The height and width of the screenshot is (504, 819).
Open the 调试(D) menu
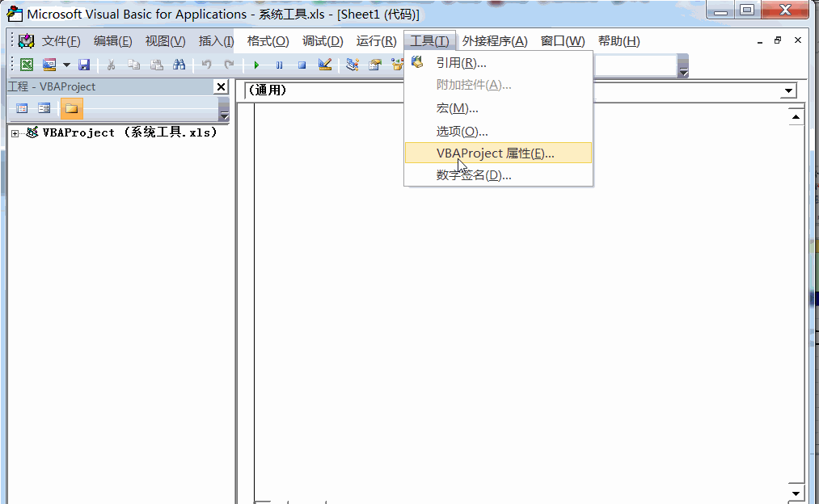[323, 41]
